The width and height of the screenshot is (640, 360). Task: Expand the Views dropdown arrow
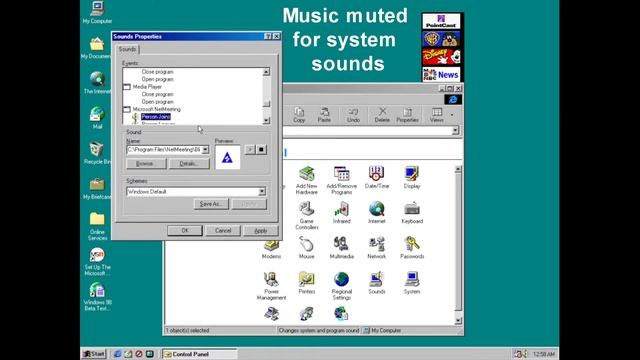(452, 115)
